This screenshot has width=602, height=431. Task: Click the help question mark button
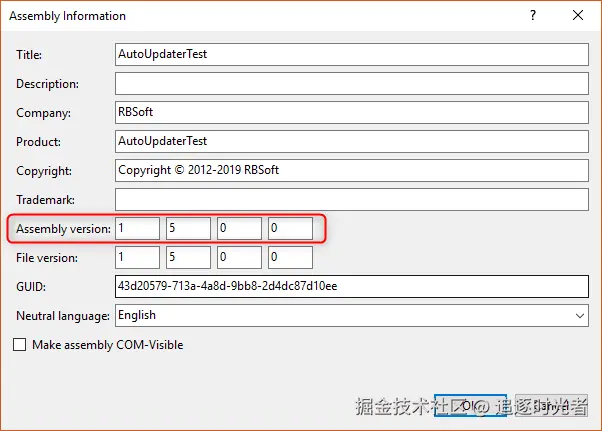pos(533,16)
